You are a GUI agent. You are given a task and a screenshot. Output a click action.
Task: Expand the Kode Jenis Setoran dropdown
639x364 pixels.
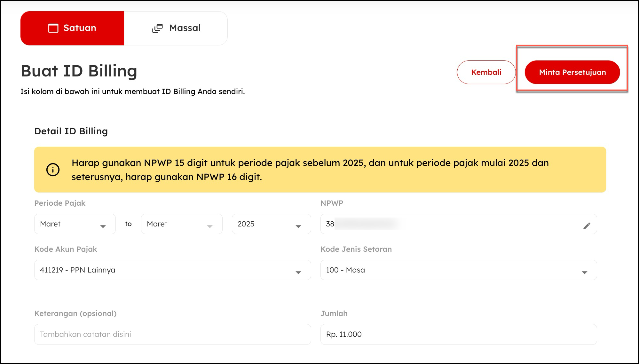point(458,270)
